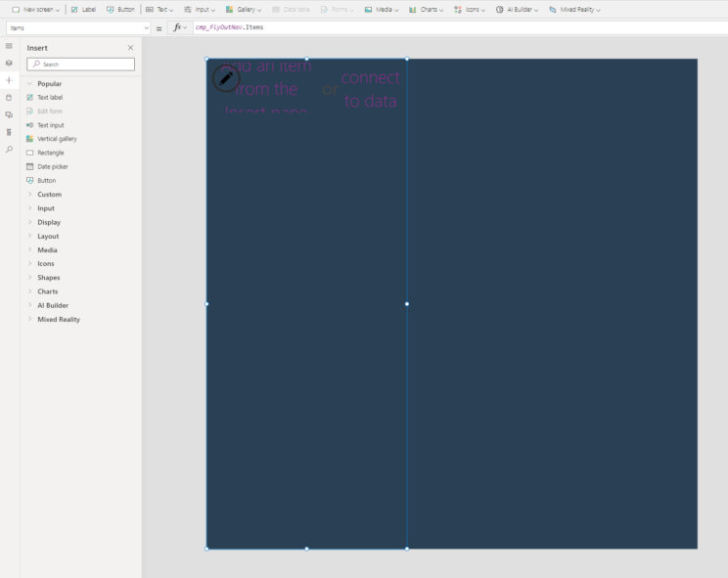Expand the Shapes category
Screen dimensions: 728x578
(x=49, y=278)
